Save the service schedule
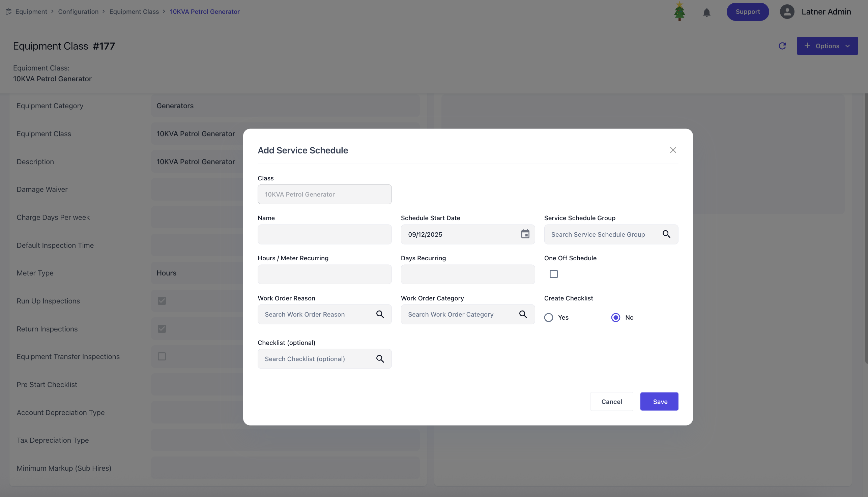 click(x=659, y=402)
